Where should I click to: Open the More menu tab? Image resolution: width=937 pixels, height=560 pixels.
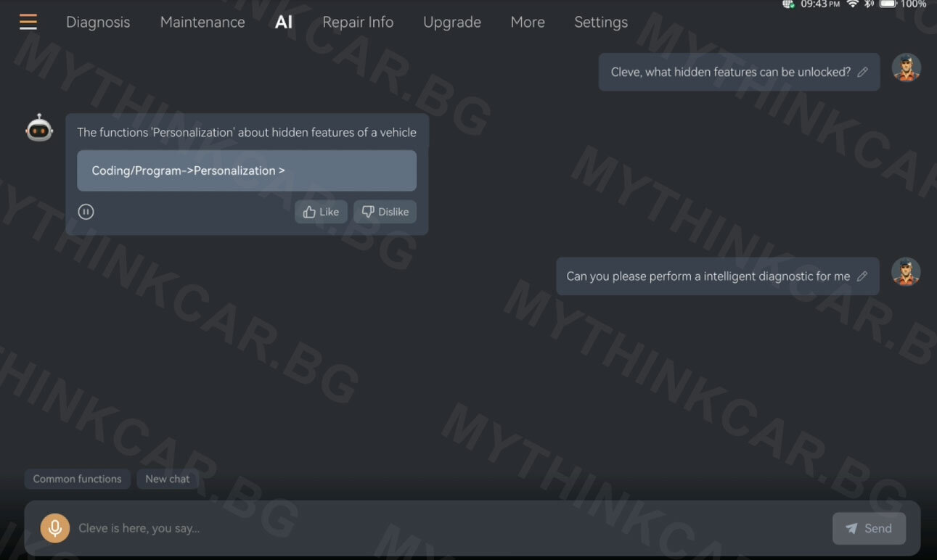point(528,22)
